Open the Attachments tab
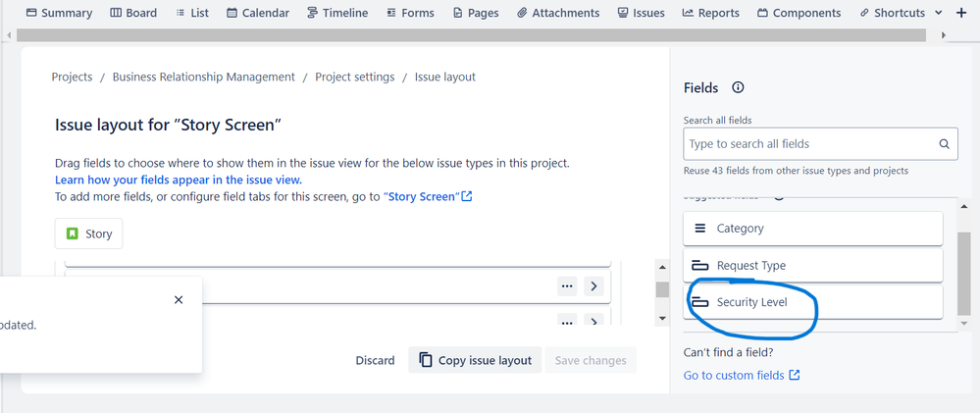980x413 pixels. tap(558, 13)
